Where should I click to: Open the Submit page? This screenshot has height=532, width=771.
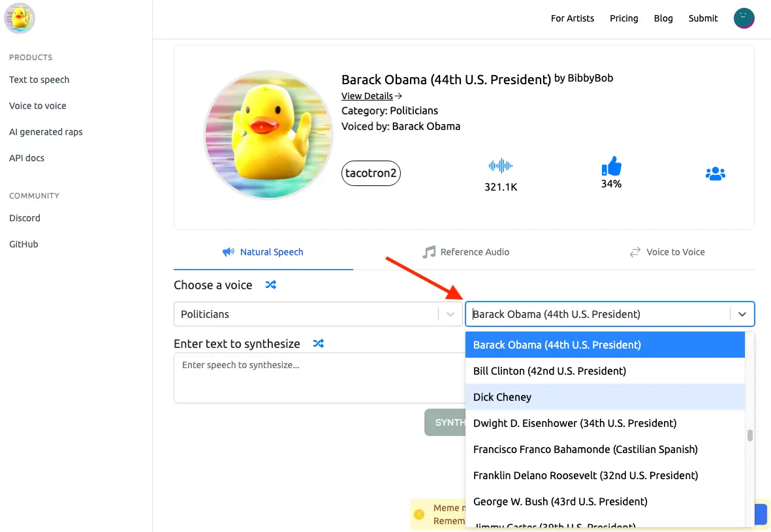[x=703, y=18]
